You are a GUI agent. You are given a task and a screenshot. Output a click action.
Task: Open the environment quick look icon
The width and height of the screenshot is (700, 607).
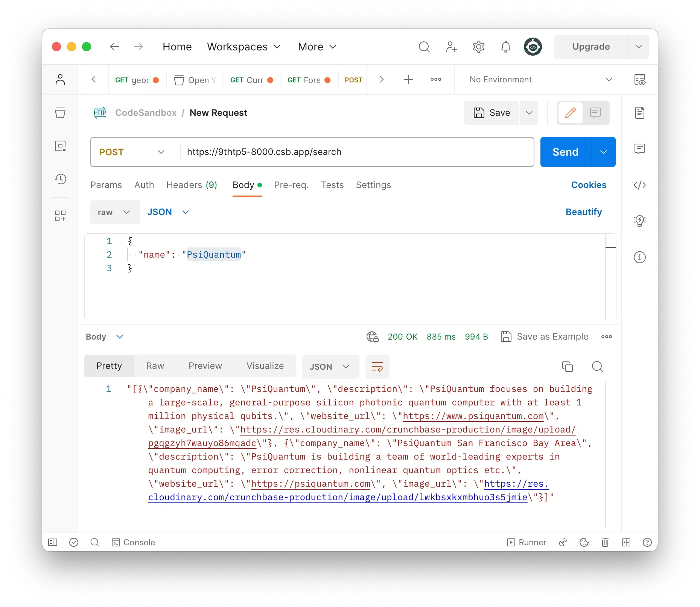click(639, 80)
